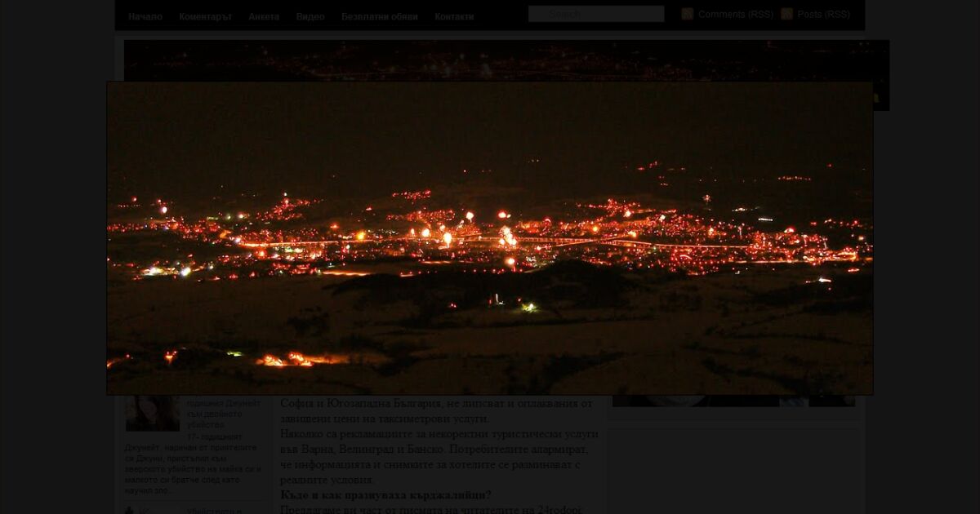980x514 pixels.
Task: Open the Видео section
Action: point(310,16)
